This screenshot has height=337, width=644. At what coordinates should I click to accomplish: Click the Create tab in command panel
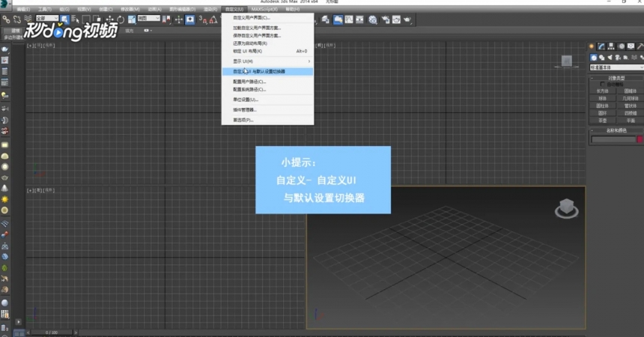click(592, 46)
